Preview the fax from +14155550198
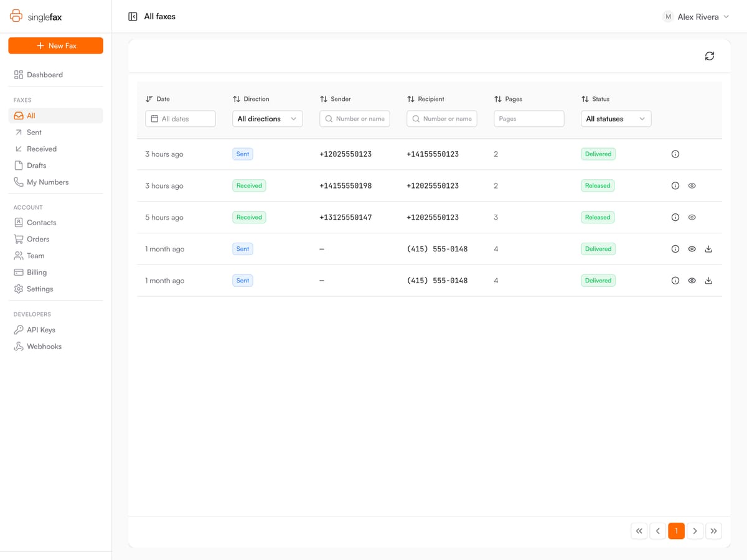747x560 pixels. (x=692, y=186)
